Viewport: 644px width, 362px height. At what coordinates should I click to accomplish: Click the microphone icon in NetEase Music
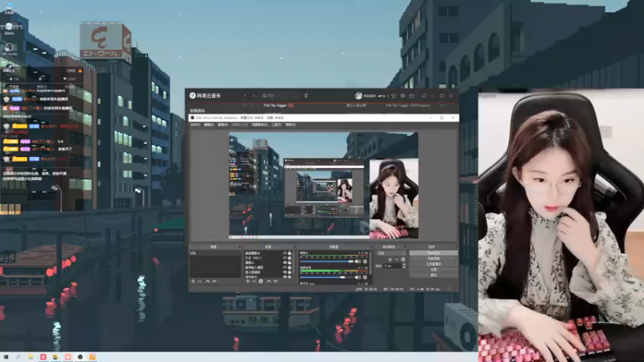click(306, 96)
